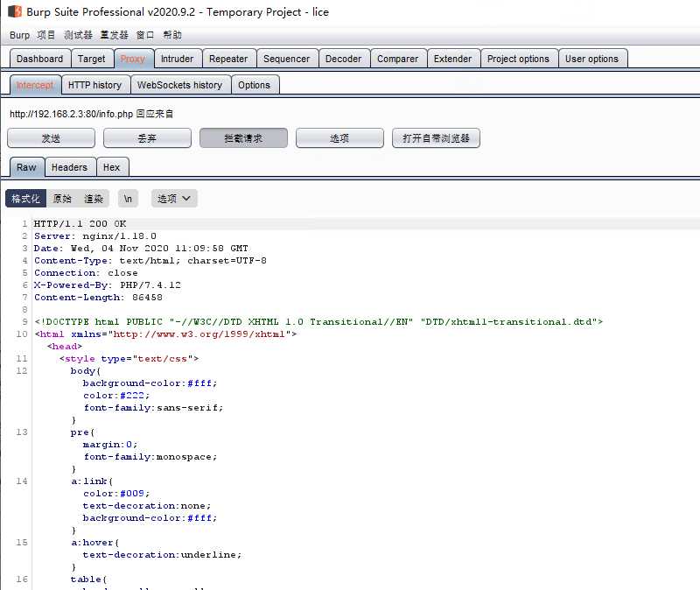
Task: Click the 'Content-Type: text/html' header line
Action: (150, 260)
